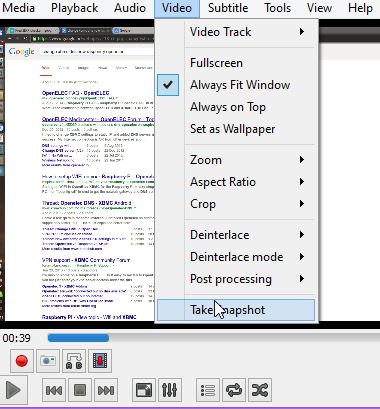Viewport: 380px width, 409px height.
Task: Stop playback with the stop button
Action: [80, 390]
